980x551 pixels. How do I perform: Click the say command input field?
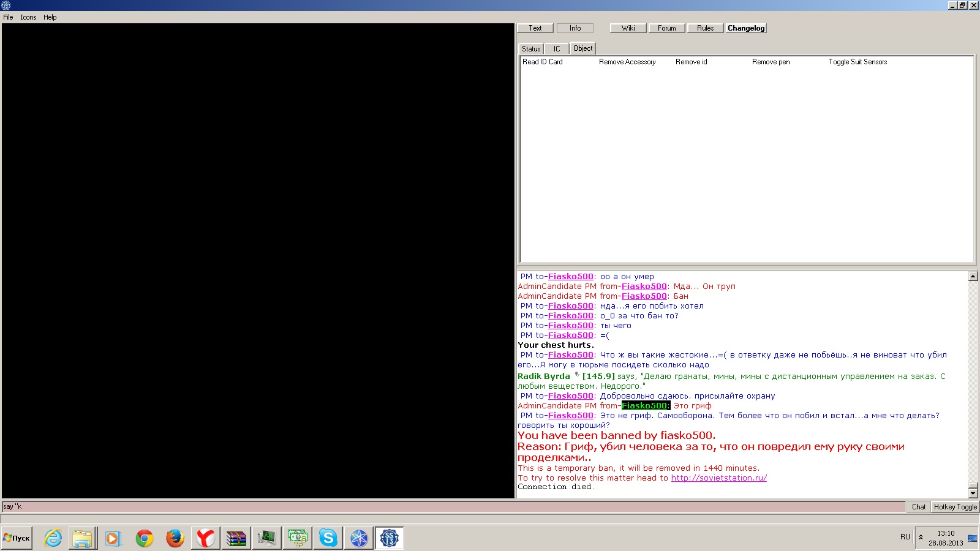coord(453,507)
